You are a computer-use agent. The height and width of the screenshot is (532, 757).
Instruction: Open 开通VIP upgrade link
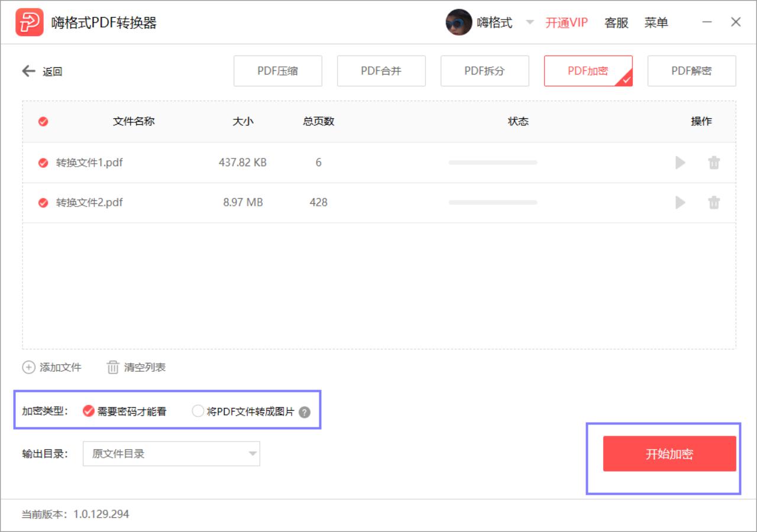point(565,22)
